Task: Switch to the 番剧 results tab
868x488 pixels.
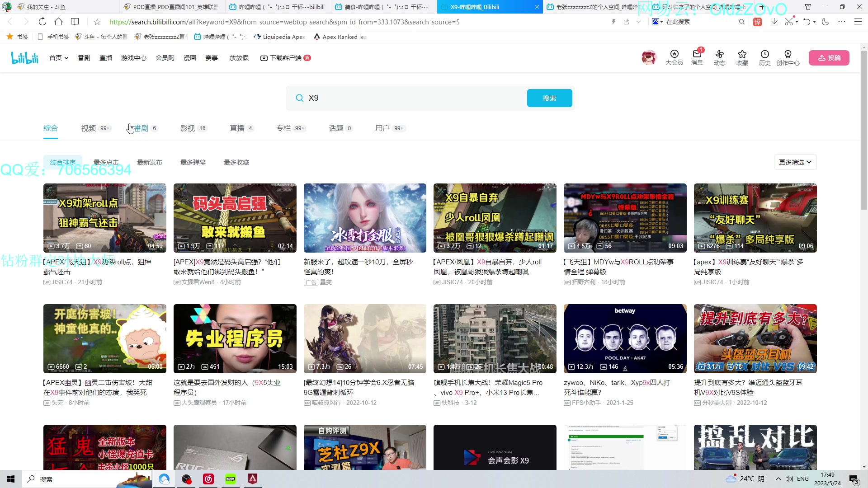Action: pyautogui.click(x=146, y=128)
